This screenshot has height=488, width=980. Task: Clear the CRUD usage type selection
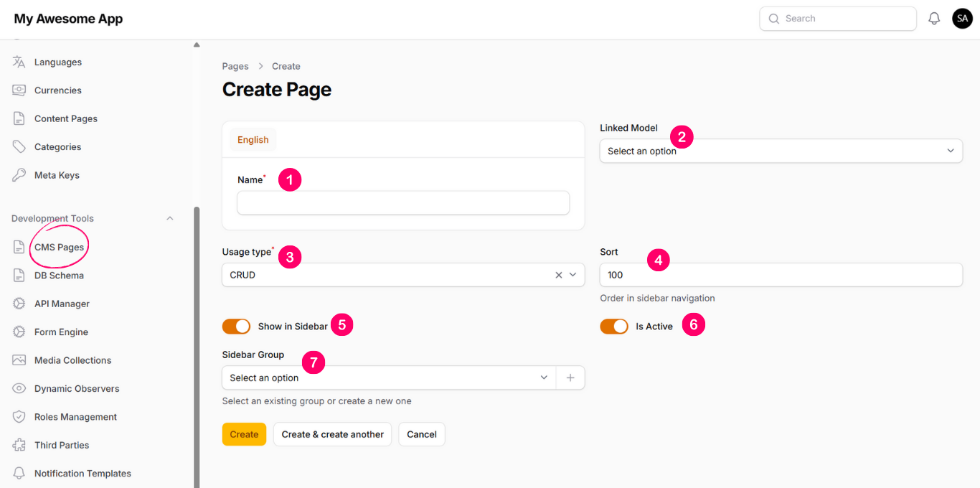[559, 275]
